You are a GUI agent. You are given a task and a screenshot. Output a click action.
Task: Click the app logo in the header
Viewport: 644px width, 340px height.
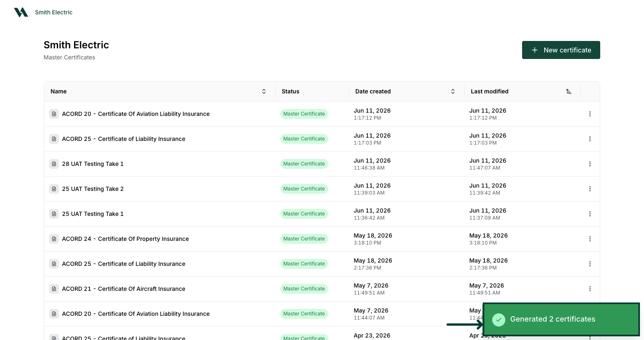click(x=21, y=12)
